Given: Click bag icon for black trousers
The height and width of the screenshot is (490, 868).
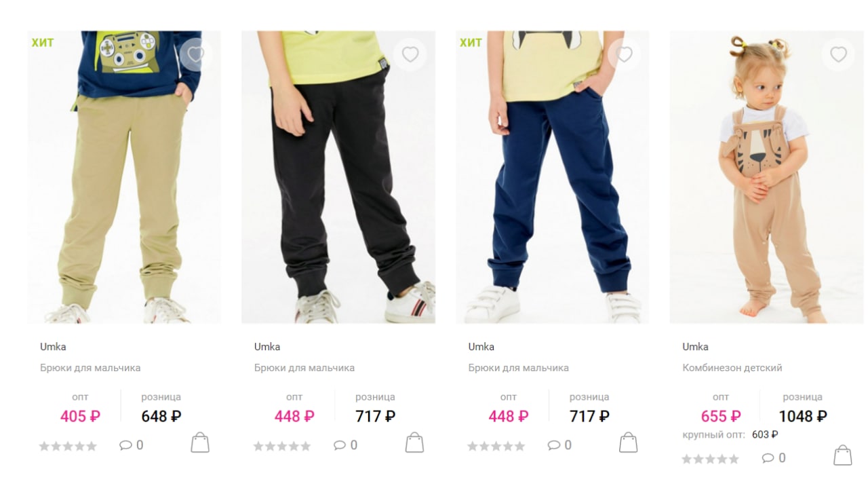Looking at the screenshot, I should (414, 443).
